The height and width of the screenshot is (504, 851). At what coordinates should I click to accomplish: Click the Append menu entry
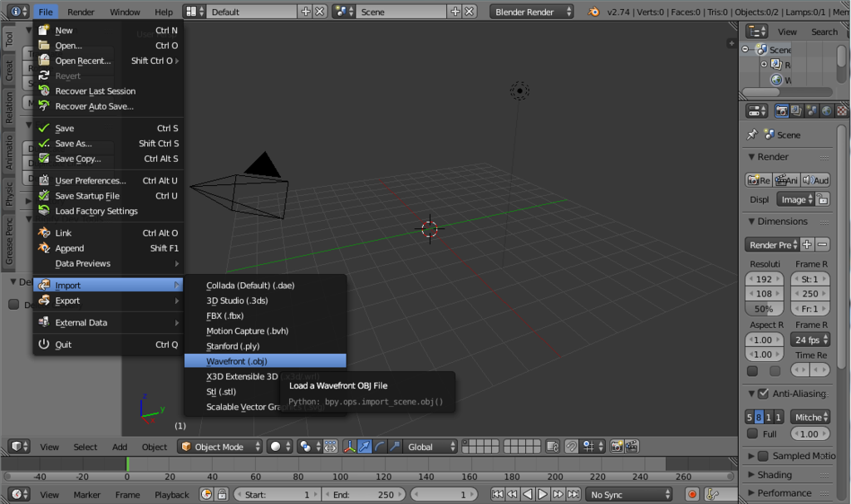pos(108,248)
